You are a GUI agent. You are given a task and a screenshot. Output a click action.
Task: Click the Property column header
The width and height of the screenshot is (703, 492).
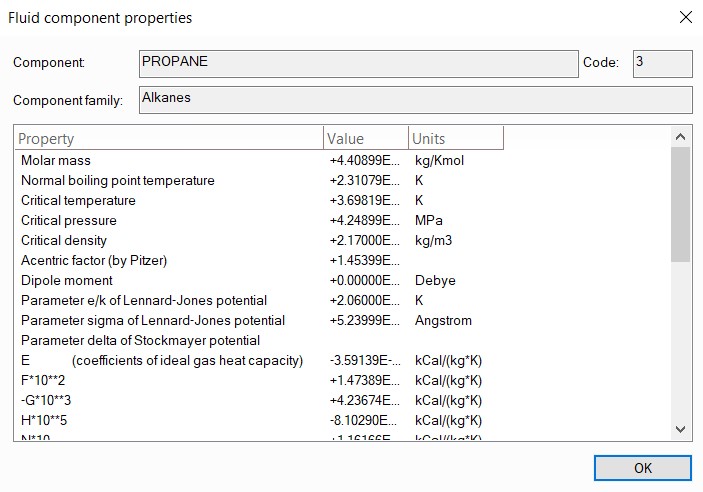click(168, 138)
